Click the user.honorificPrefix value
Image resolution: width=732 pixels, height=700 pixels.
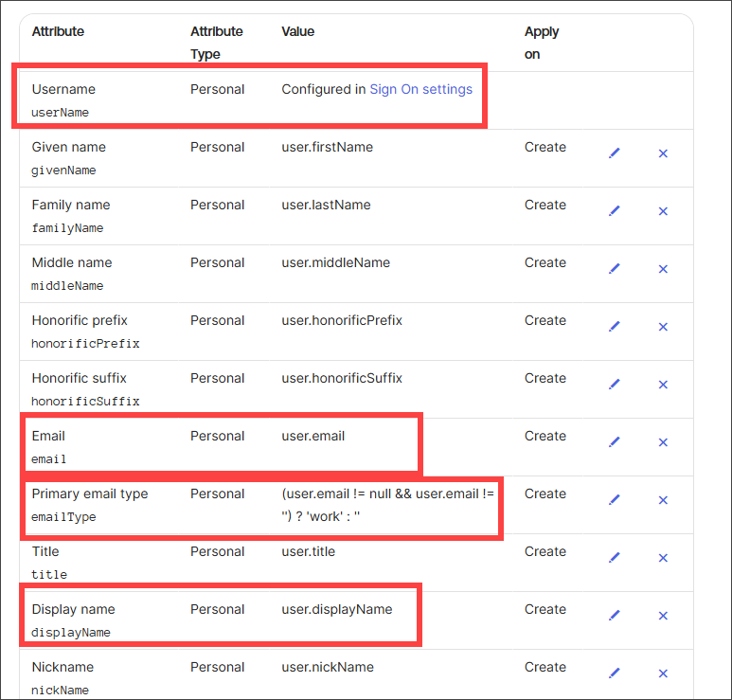point(342,320)
